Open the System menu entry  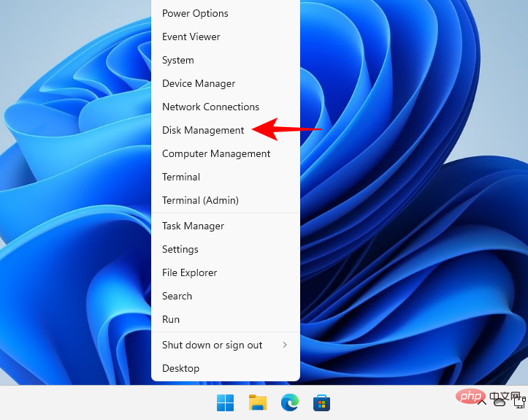[178, 60]
